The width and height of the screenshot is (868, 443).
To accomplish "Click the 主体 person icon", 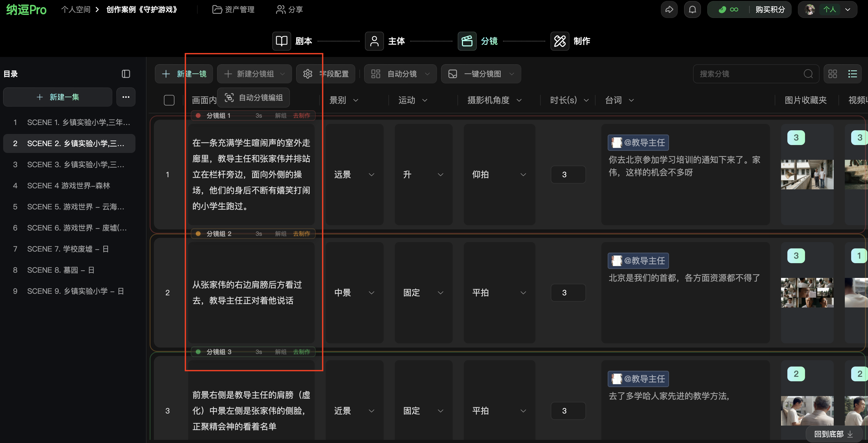I will (374, 41).
